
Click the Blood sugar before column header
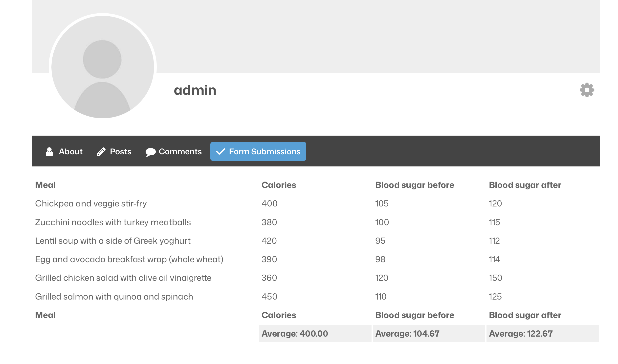414,185
